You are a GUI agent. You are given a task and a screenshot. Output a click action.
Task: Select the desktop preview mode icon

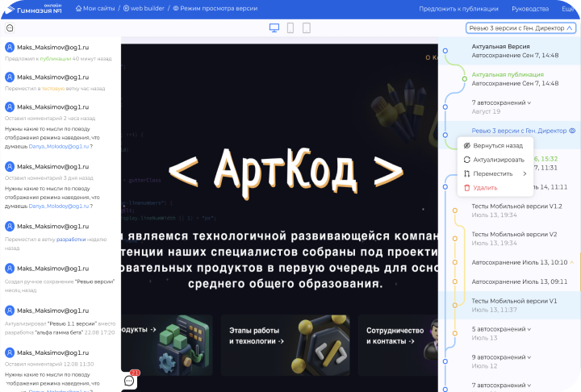pos(274,28)
